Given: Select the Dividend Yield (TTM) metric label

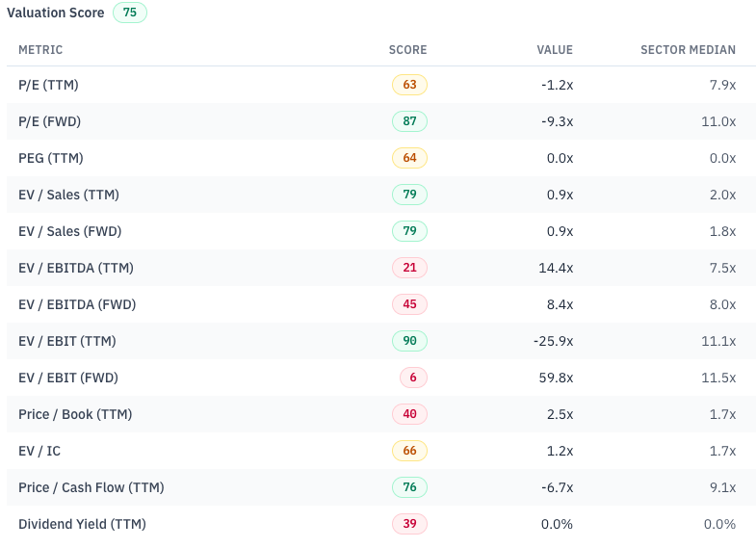Looking at the screenshot, I should tap(82, 524).
